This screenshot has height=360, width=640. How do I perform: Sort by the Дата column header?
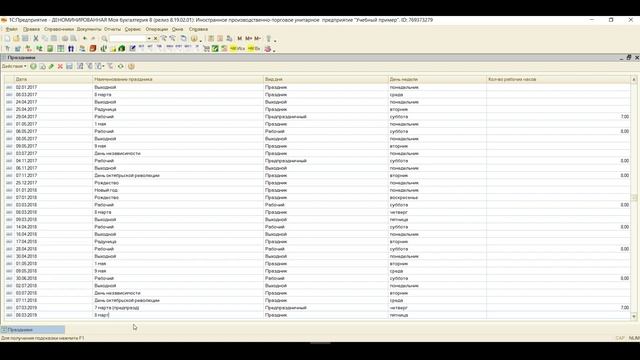(53, 79)
